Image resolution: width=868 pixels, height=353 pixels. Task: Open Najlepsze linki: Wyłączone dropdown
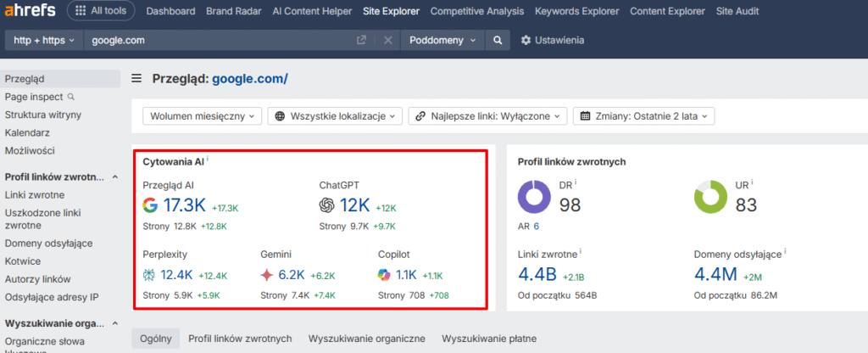coord(487,116)
